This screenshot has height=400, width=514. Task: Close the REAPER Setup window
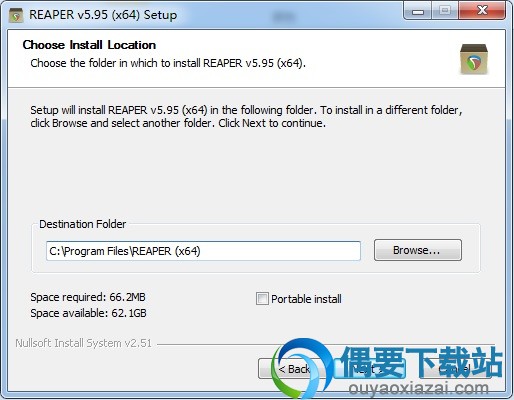(482, 11)
